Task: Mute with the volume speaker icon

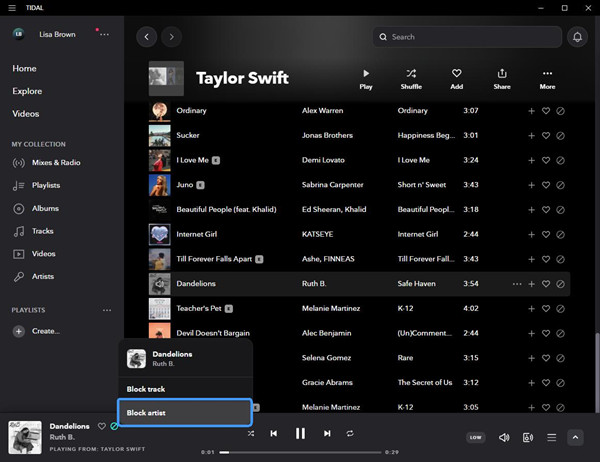Action: (504, 438)
